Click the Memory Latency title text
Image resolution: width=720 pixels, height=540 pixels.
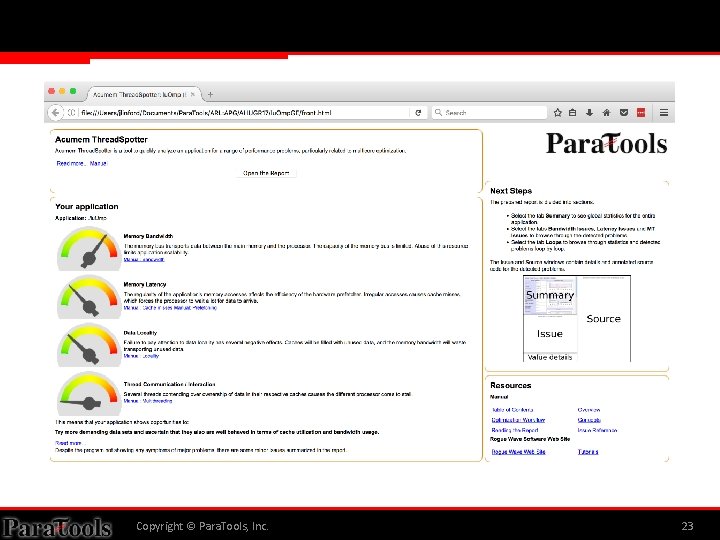click(x=145, y=284)
